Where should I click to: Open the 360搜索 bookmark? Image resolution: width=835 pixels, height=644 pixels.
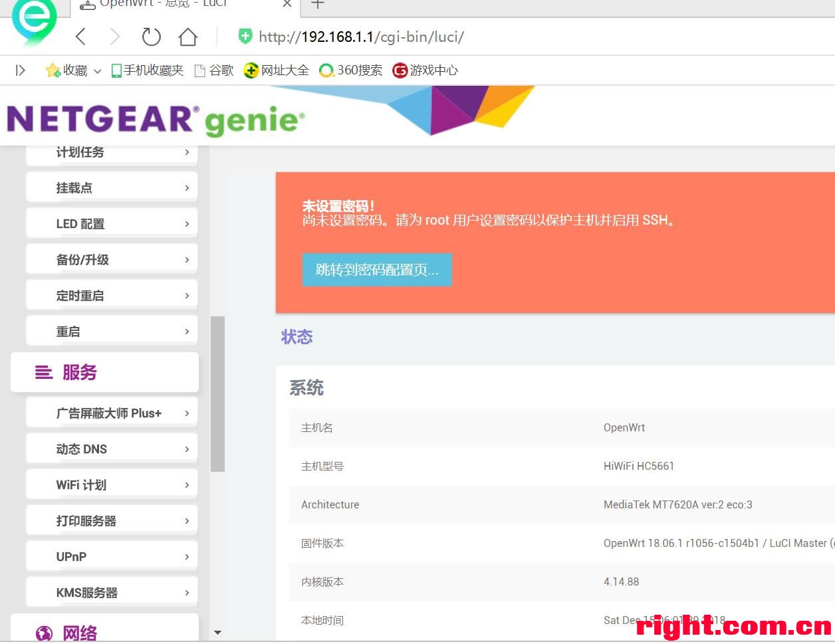[x=351, y=70]
